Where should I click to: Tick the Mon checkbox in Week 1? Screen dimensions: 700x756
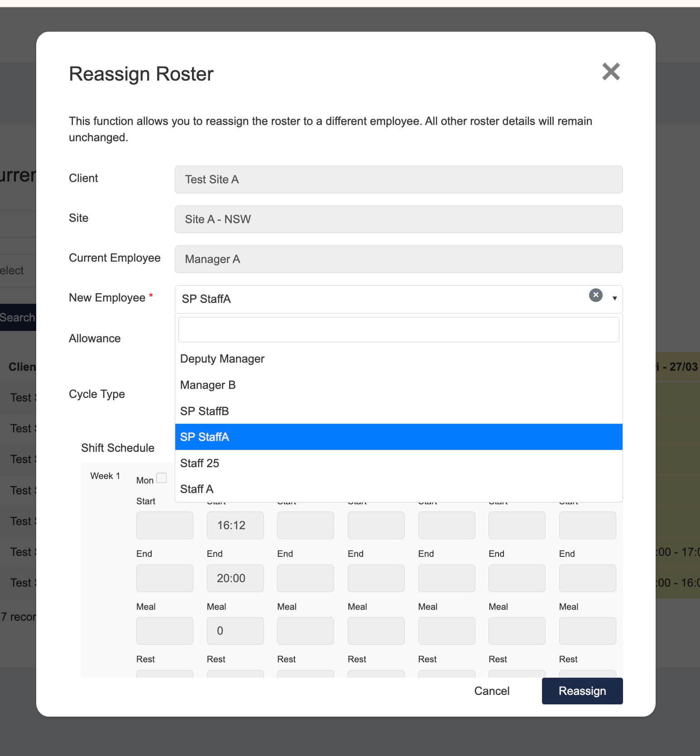click(161, 478)
